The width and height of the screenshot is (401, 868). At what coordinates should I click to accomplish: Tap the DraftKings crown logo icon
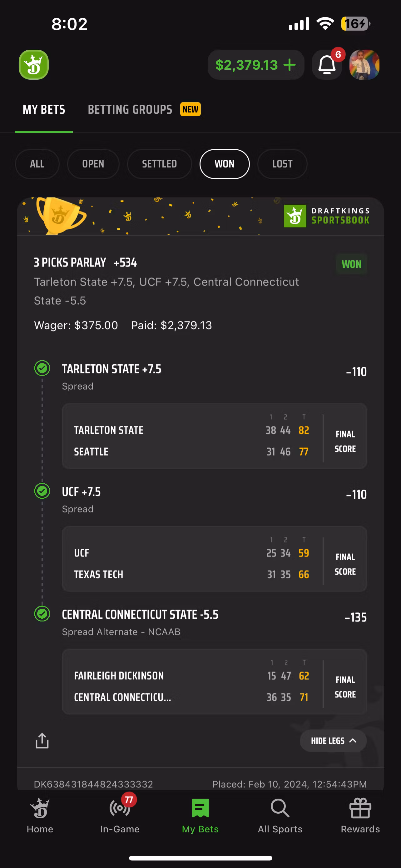(34, 65)
